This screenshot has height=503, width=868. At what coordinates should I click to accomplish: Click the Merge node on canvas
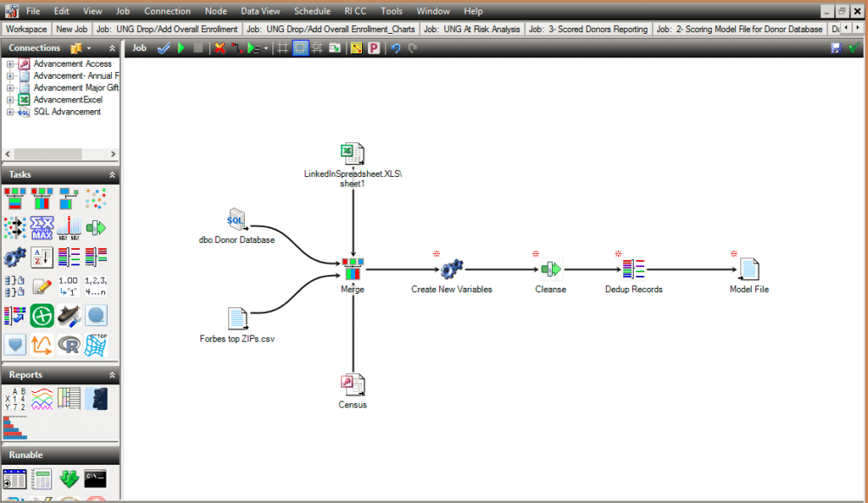(x=352, y=271)
